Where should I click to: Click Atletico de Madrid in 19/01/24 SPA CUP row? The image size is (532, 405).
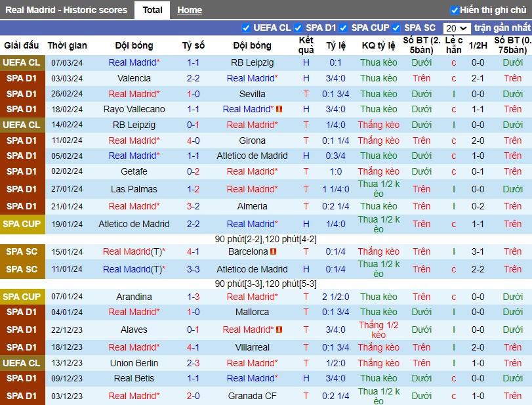coord(134,224)
